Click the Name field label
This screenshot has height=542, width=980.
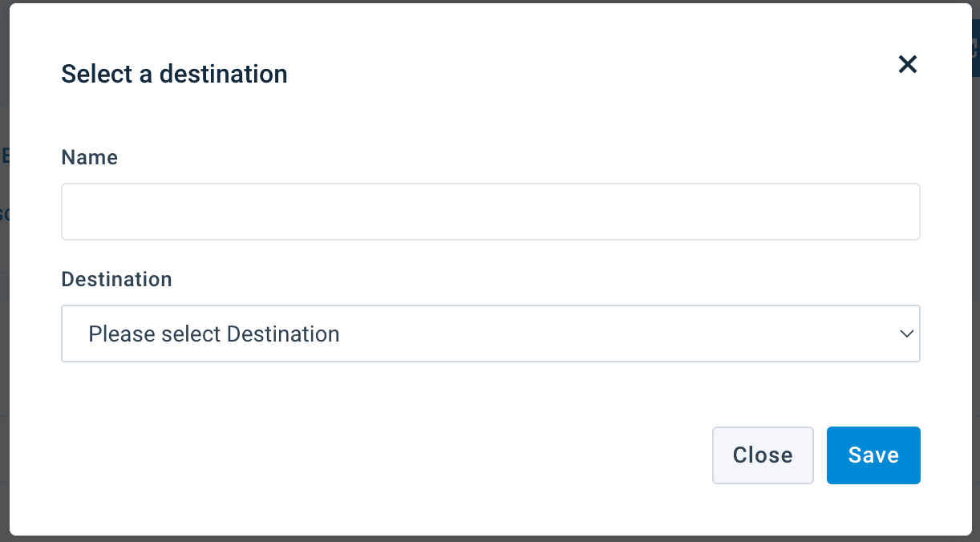tap(89, 157)
